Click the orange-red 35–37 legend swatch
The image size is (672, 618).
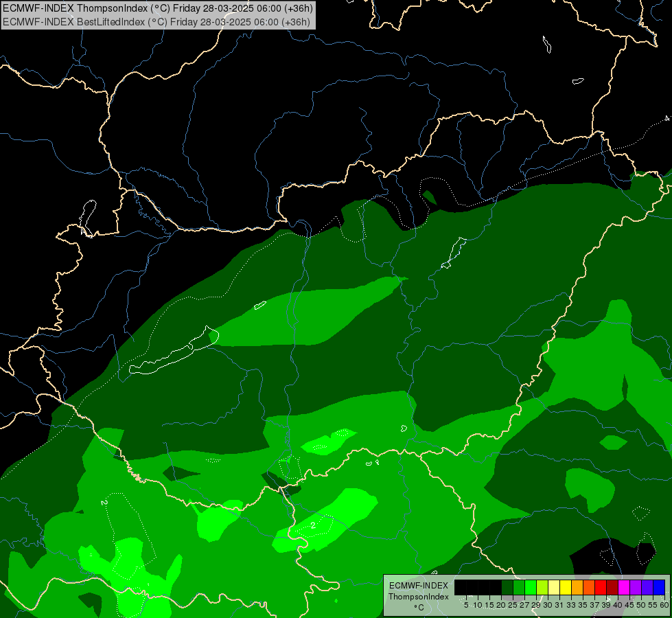coord(589,587)
